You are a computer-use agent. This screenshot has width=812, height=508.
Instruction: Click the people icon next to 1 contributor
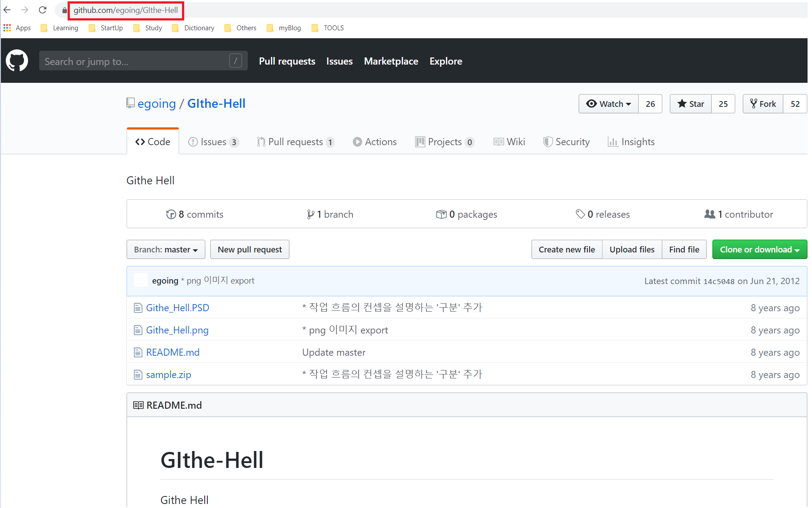pyautogui.click(x=710, y=214)
